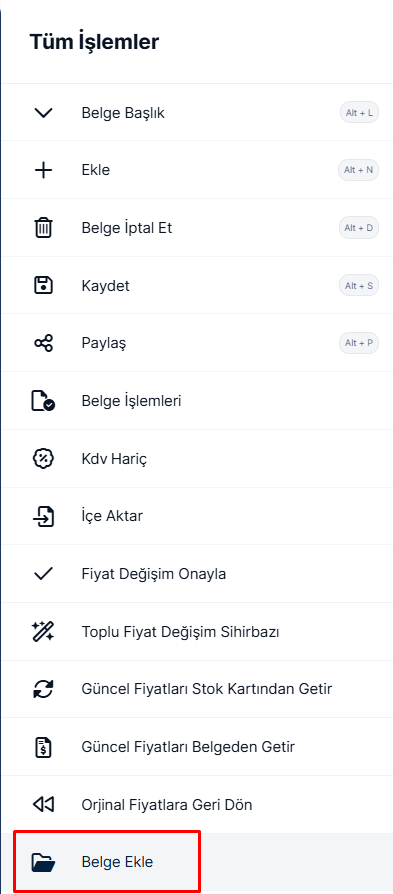Click the refresh arrows icon for Stok Kartından Getir
The image size is (393, 894).
pyautogui.click(x=43, y=689)
